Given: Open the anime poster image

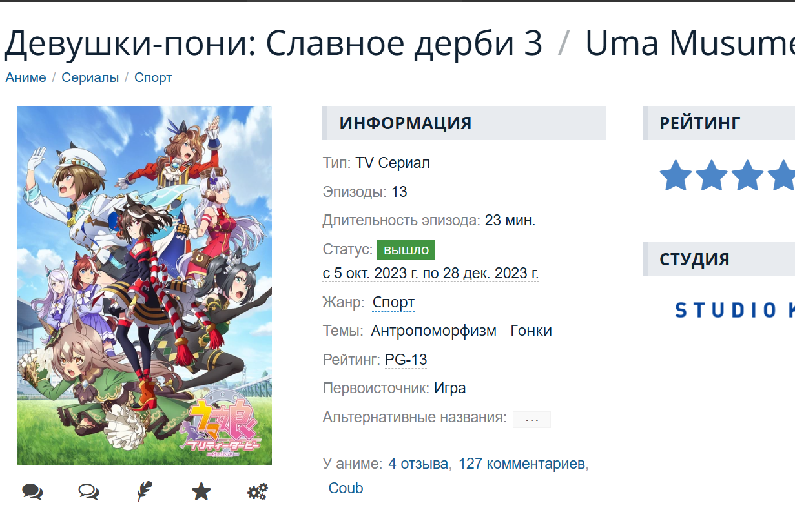Looking at the screenshot, I should (145, 285).
